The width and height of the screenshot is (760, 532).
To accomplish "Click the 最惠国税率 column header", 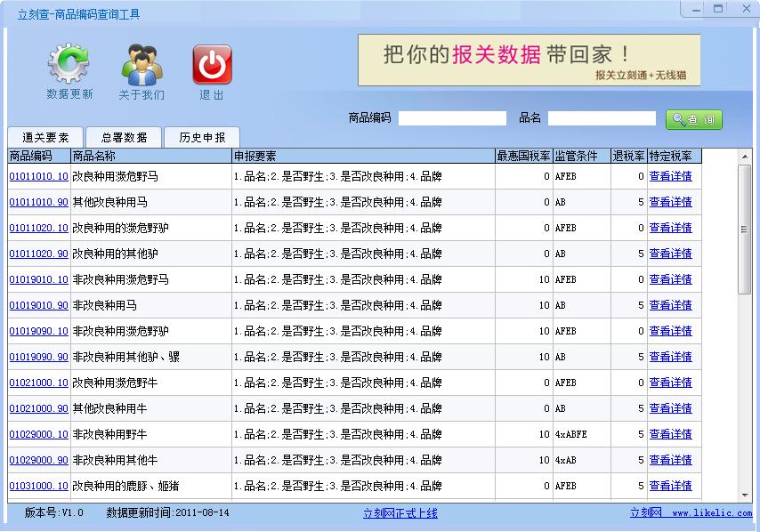I will pos(523,157).
